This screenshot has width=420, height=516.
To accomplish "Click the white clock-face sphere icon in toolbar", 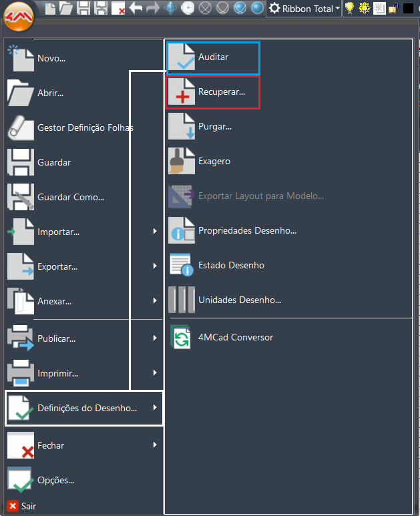I will [188, 8].
